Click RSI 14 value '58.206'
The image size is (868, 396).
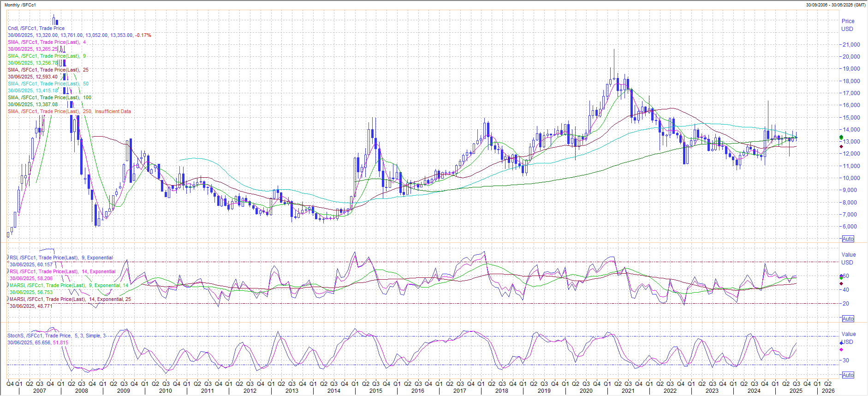coord(45,278)
